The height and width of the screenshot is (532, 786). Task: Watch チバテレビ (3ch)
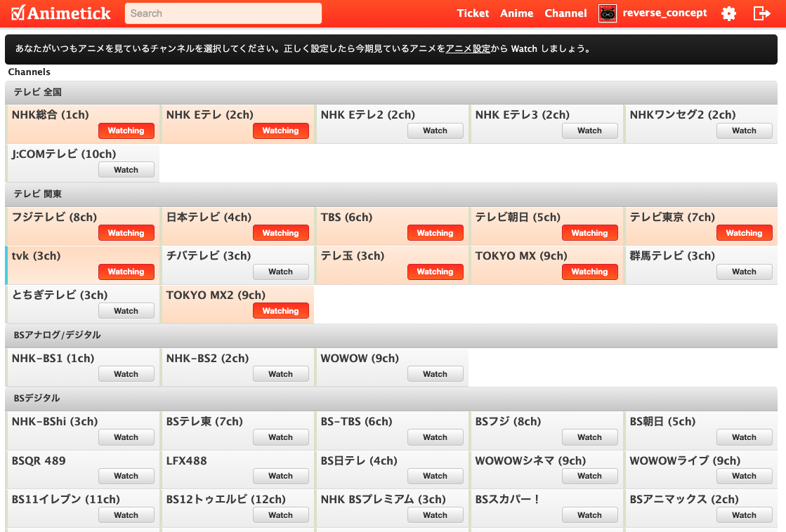point(281,272)
